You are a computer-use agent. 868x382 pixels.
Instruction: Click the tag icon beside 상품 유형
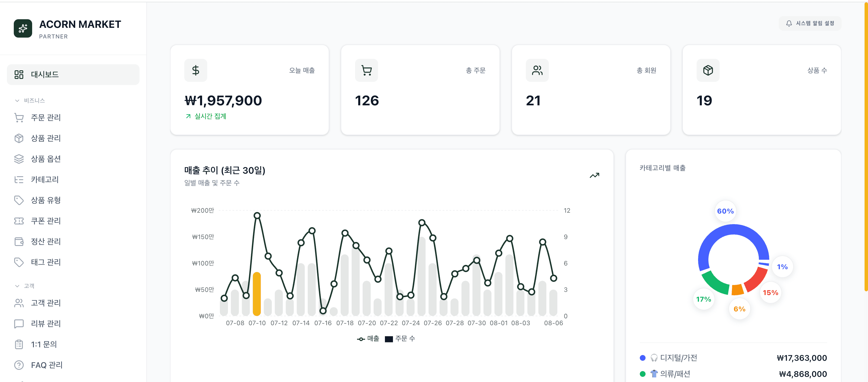[x=19, y=200]
